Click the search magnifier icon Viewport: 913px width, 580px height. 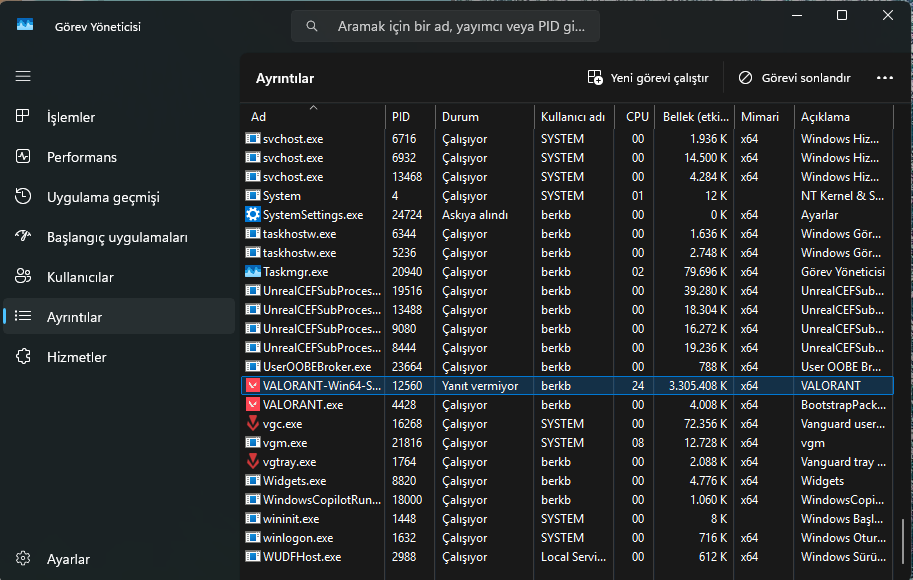[x=312, y=26]
